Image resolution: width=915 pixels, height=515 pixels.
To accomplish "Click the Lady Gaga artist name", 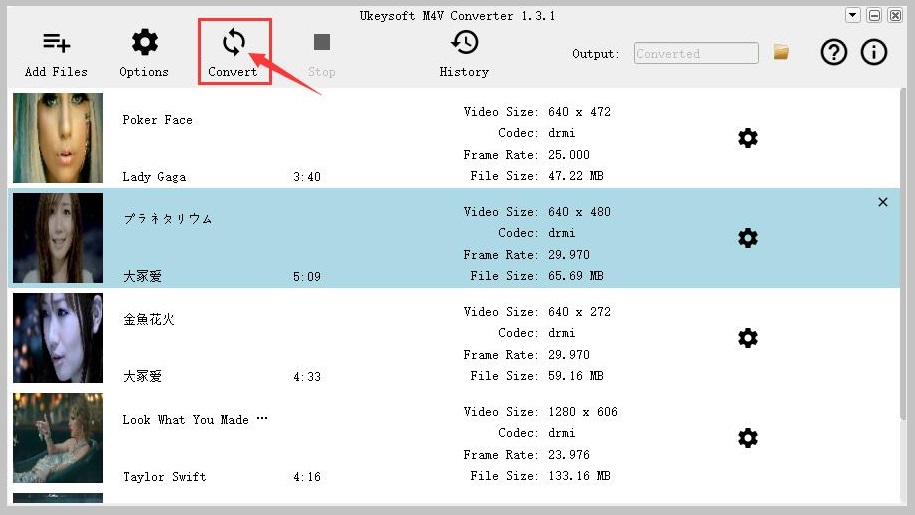I will [x=154, y=177].
